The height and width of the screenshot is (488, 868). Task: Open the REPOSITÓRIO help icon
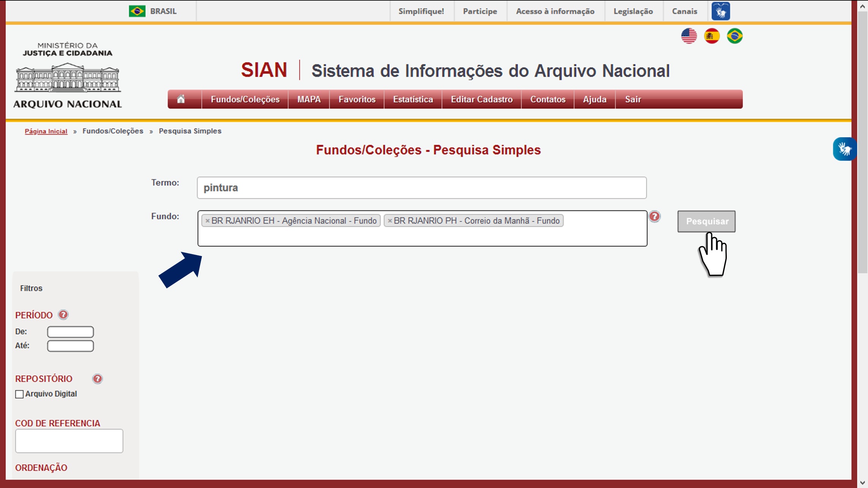(97, 378)
